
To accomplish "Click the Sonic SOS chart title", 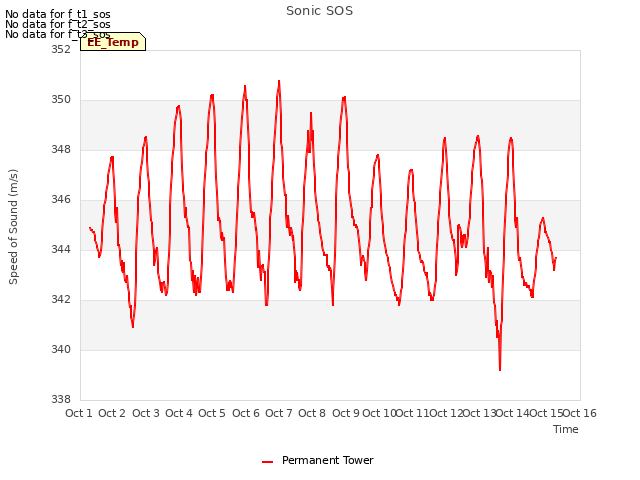I will (x=319, y=11).
